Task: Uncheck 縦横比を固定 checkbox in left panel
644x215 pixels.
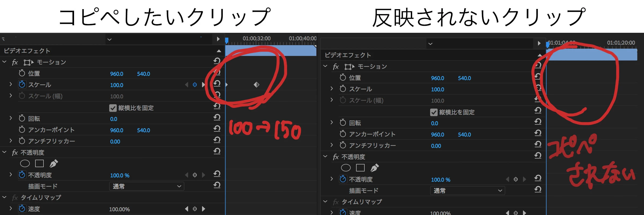Action: [x=113, y=108]
